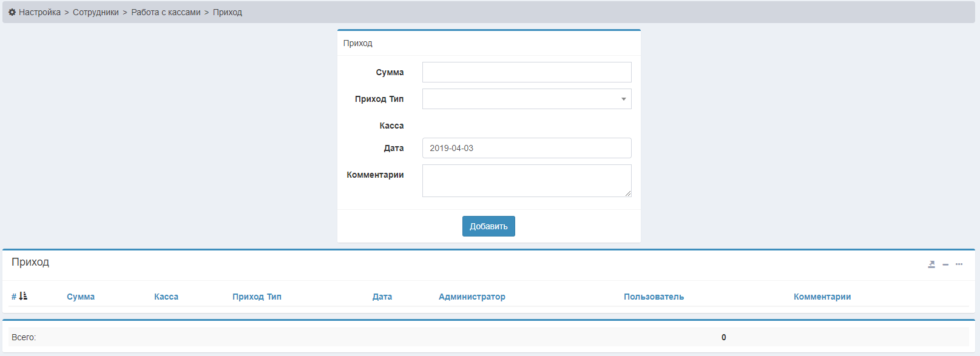Navigate to Работа с кассами breadcrumb
This screenshot has height=356, width=980.
166,12
